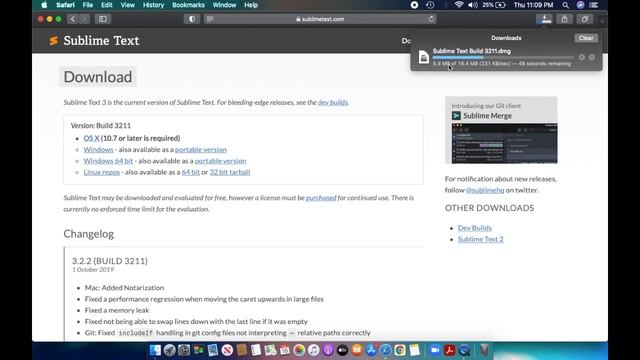Open QuickTime Player in the Dock
Screen dimensions: 640x360
[464, 350]
